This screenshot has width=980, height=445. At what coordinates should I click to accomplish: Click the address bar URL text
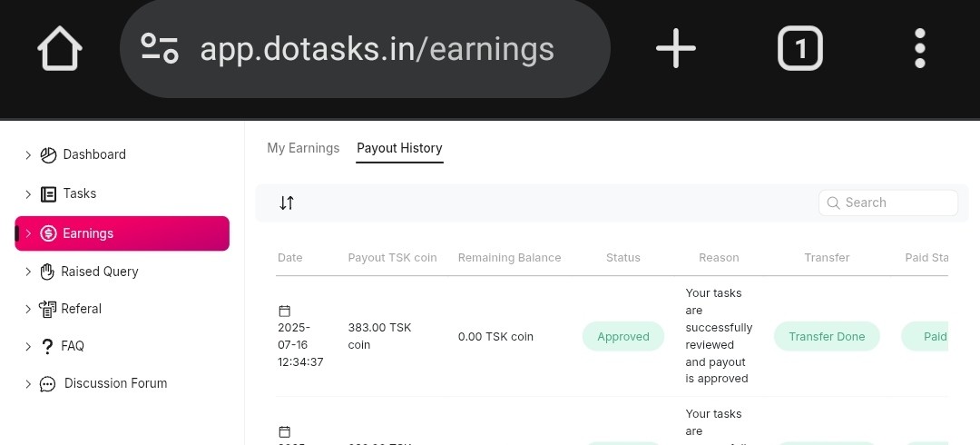(377, 48)
